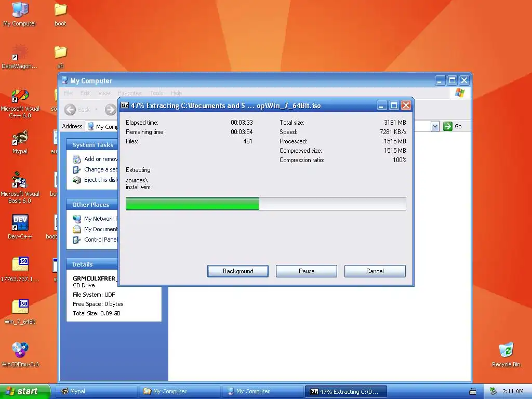This screenshot has width=532, height=399.
Task: Open WinCDEmu-3.6 desktop icon
Action: point(20,354)
